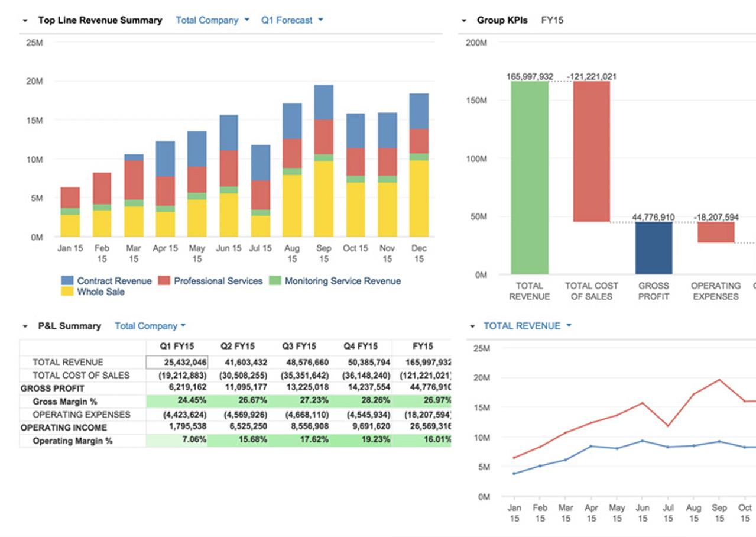Screen dimensions: 756x537
Task: Click the GROSS PROFIT waterfall bar
Action: click(x=654, y=248)
